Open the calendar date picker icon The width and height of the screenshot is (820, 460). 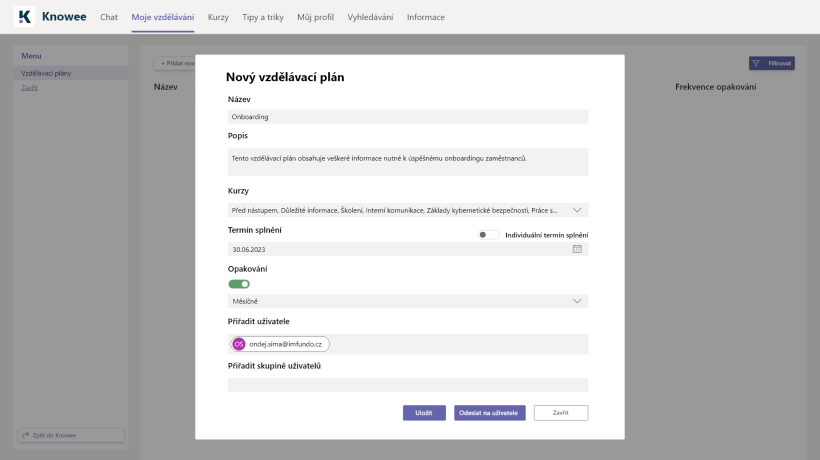pos(577,249)
